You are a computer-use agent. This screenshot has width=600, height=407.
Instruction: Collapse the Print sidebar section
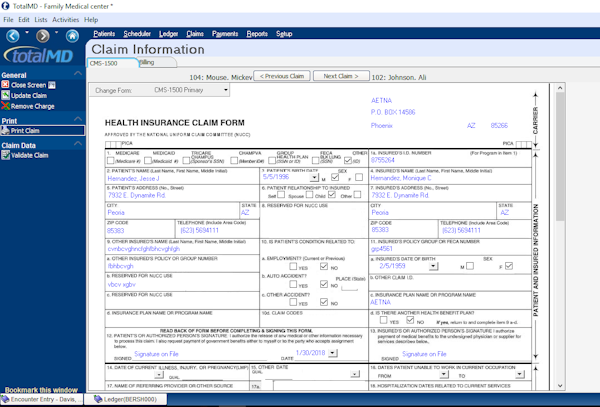coord(80,120)
